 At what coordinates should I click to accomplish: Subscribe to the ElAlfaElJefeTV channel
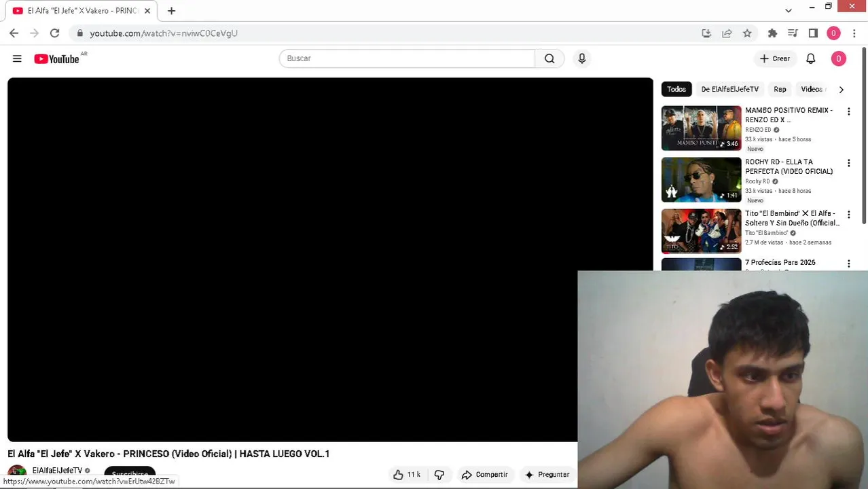[130, 474]
